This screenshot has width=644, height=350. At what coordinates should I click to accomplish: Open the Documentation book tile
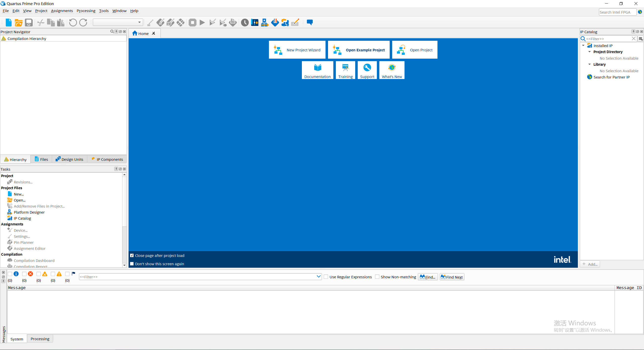click(317, 70)
